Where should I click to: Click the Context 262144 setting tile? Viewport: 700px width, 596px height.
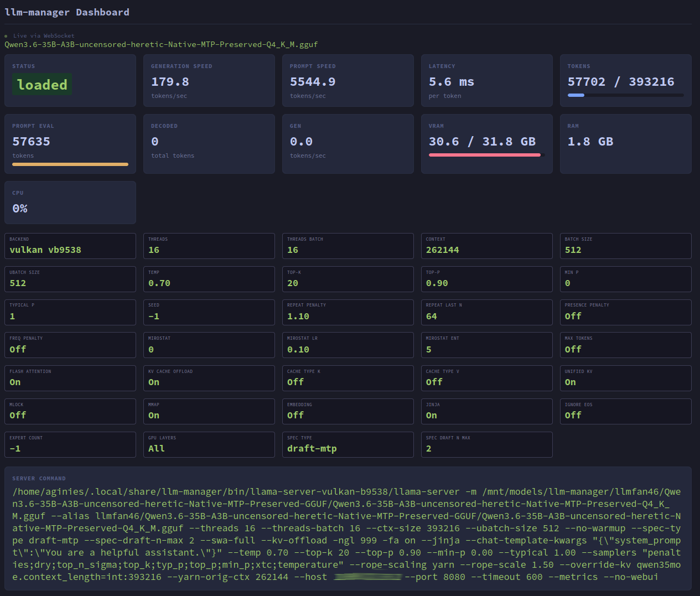coord(486,246)
